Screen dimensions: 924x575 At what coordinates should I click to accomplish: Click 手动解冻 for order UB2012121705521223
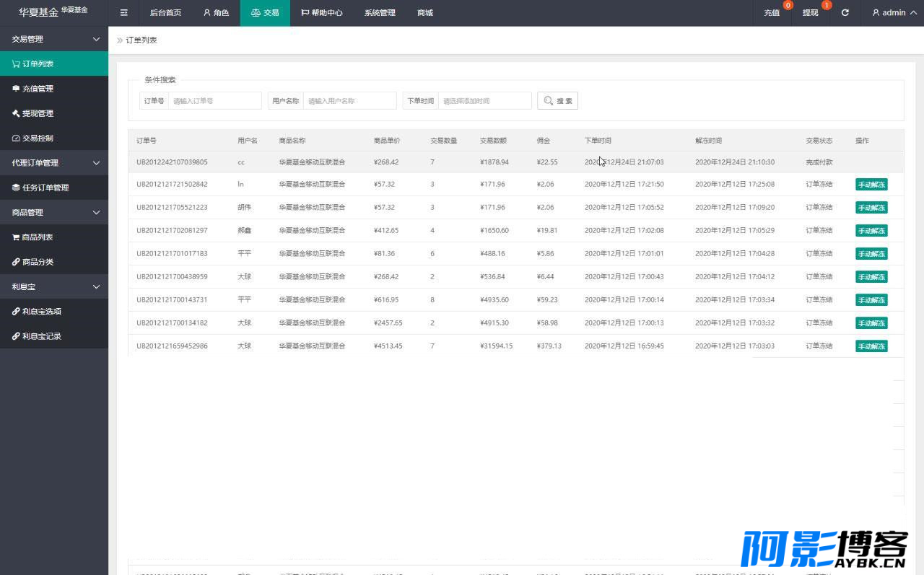pos(871,208)
